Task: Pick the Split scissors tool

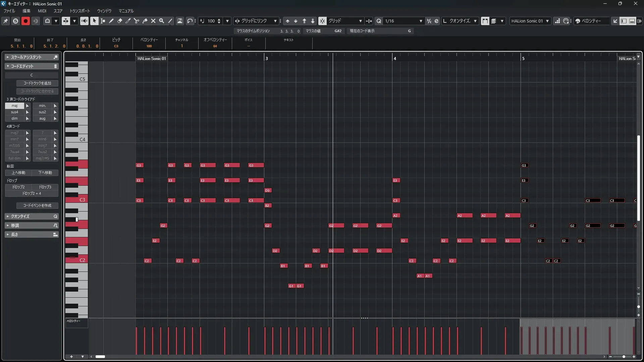Action: 136,21
